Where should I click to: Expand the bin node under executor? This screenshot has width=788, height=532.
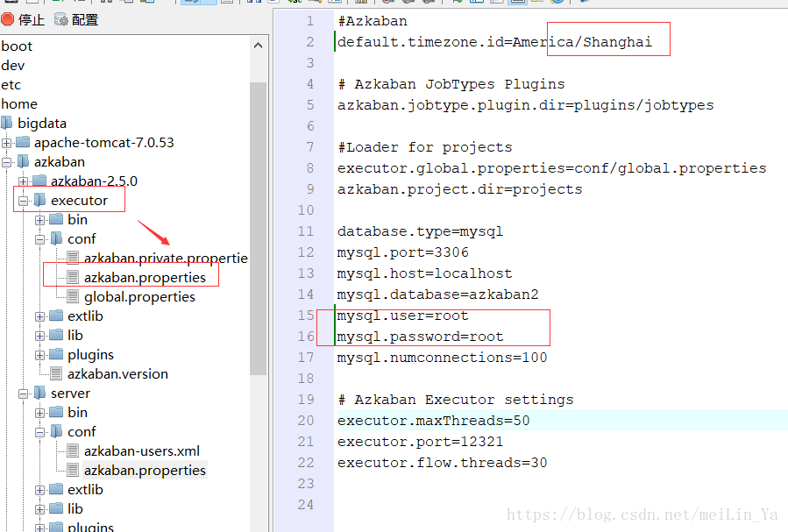tap(39, 219)
